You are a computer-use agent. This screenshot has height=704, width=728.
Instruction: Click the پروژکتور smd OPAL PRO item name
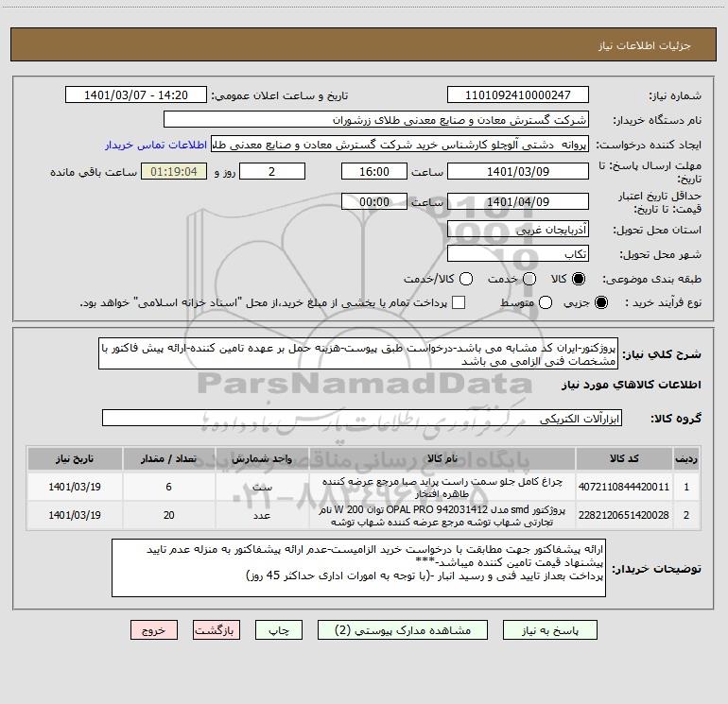(x=442, y=515)
